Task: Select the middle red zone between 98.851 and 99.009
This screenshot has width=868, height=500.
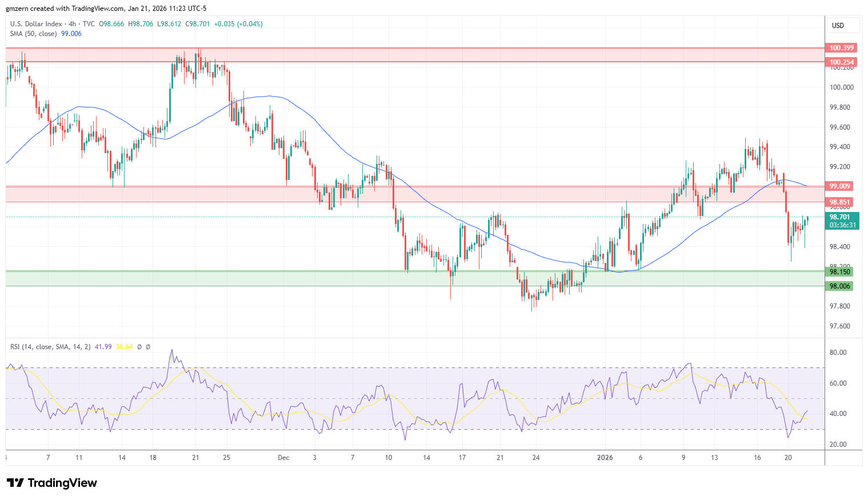Action: [415, 194]
